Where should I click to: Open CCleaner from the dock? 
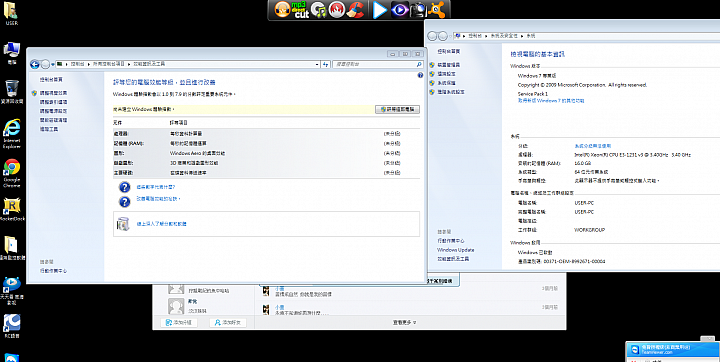(355, 9)
